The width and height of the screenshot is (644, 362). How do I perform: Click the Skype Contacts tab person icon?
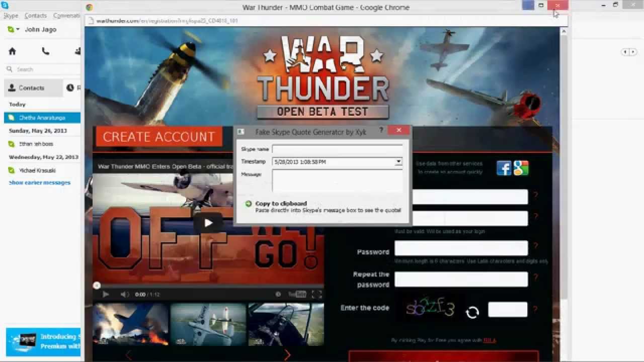[x=12, y=88]
